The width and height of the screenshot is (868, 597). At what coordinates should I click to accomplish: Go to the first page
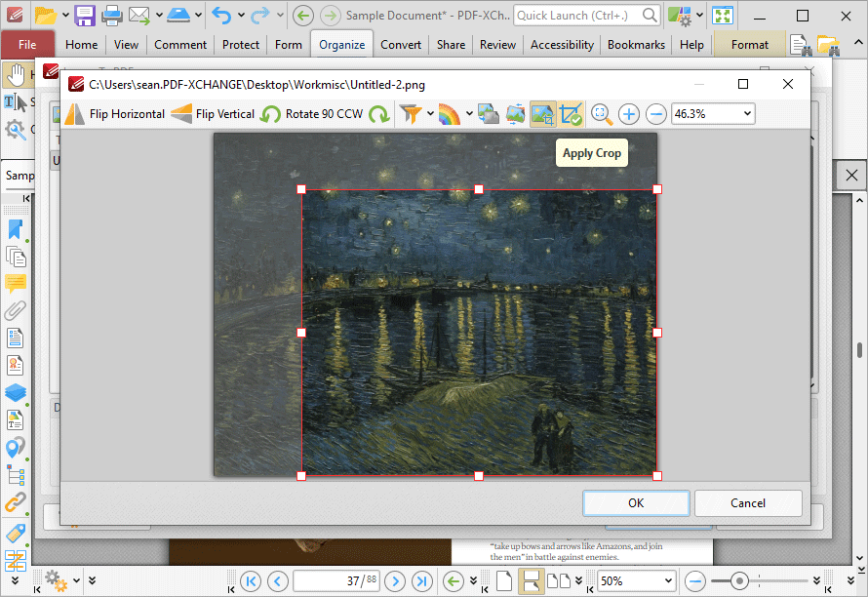pyautogui.click(x=251, y=581)
